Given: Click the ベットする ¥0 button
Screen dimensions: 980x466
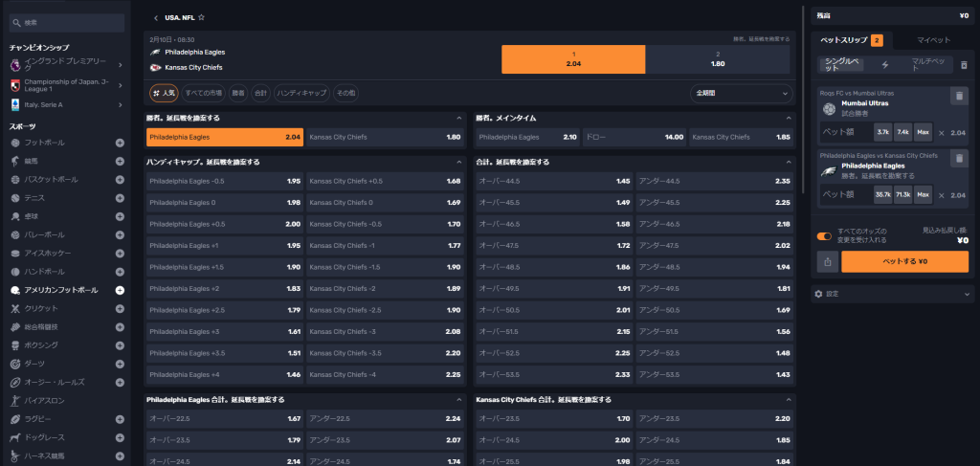Looking at the screenshot, I should (x=904, y=262).
